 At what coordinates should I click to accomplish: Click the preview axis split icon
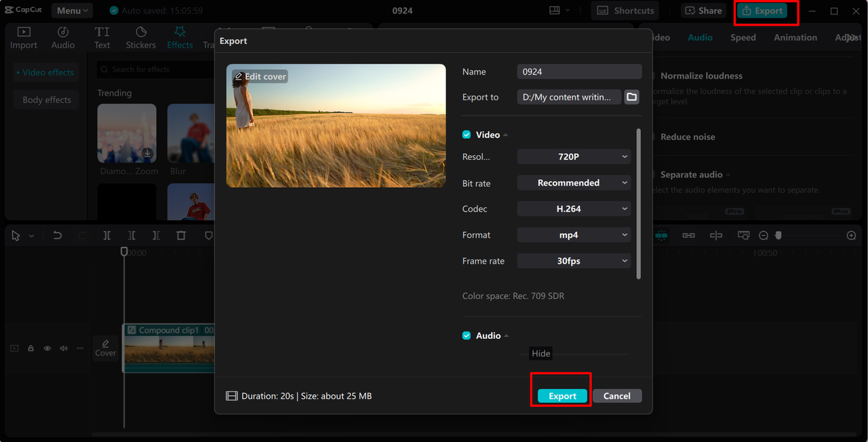pyautogui.click(x=716, y=235)
